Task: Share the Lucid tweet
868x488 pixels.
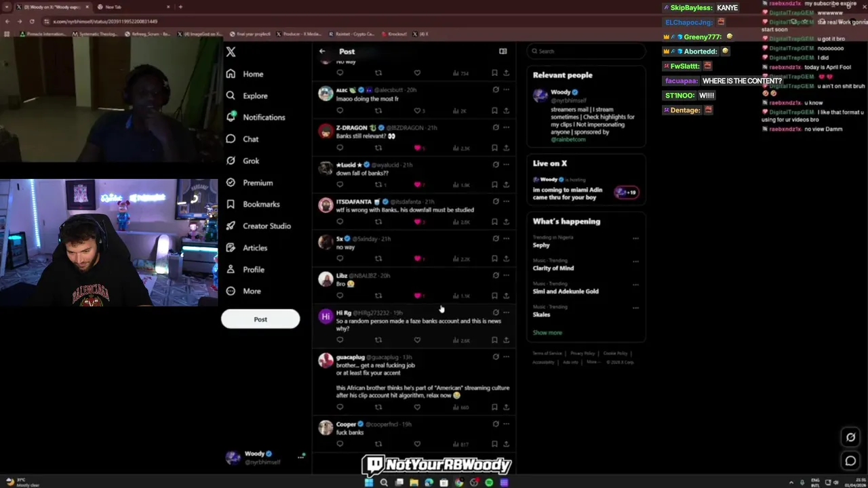Action: (x=506, y=184)
